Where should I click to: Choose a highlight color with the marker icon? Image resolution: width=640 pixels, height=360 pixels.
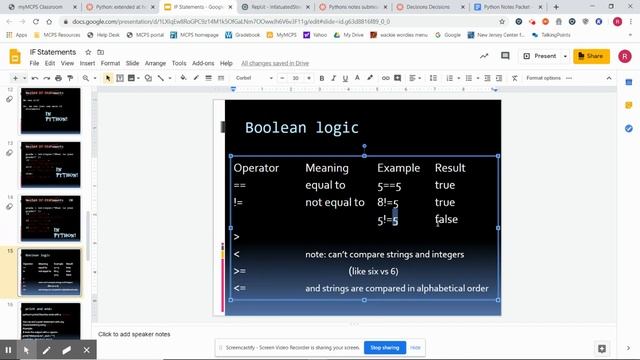pos(370,78)
